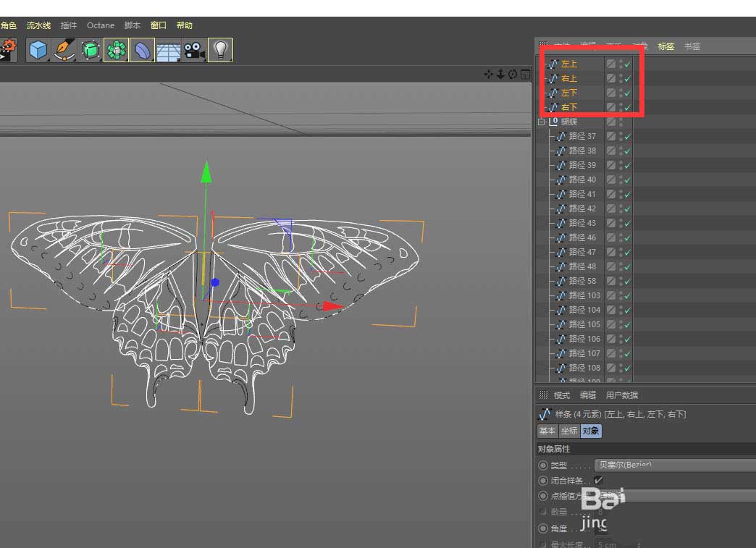Open the 用户数据 menu in attributes
756x548 pixels.
(621, 395)
